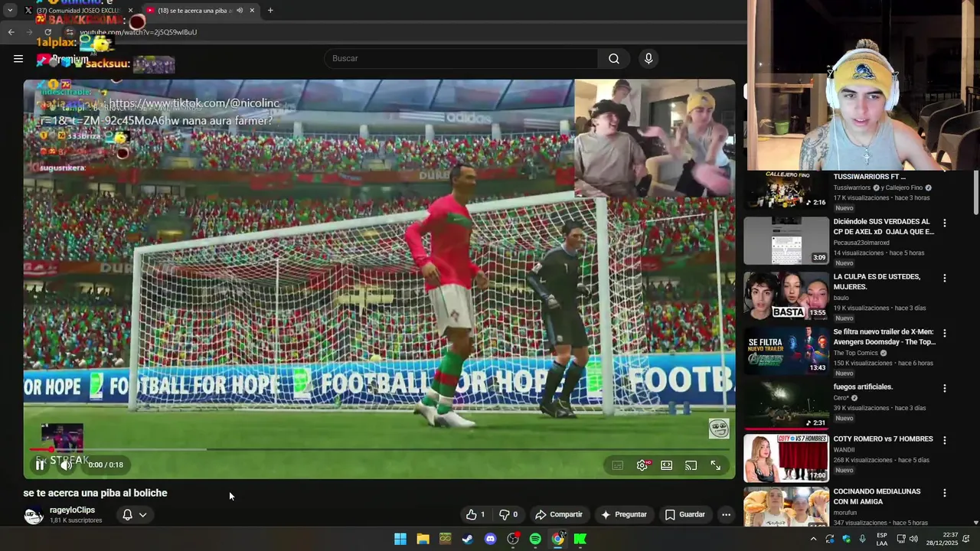The image size is (980, 551).
Task: Open the taskbar volume control
Action: tap(913, 539)
